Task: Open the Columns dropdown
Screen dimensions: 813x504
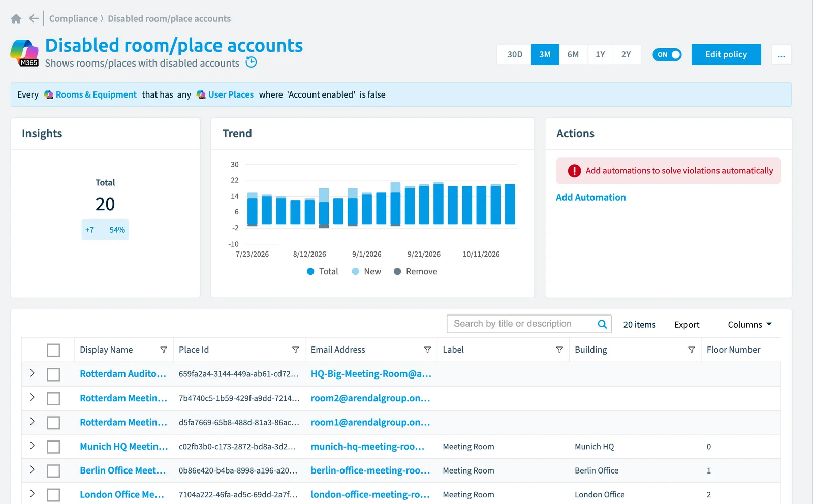Action: [x=749, y=325]
